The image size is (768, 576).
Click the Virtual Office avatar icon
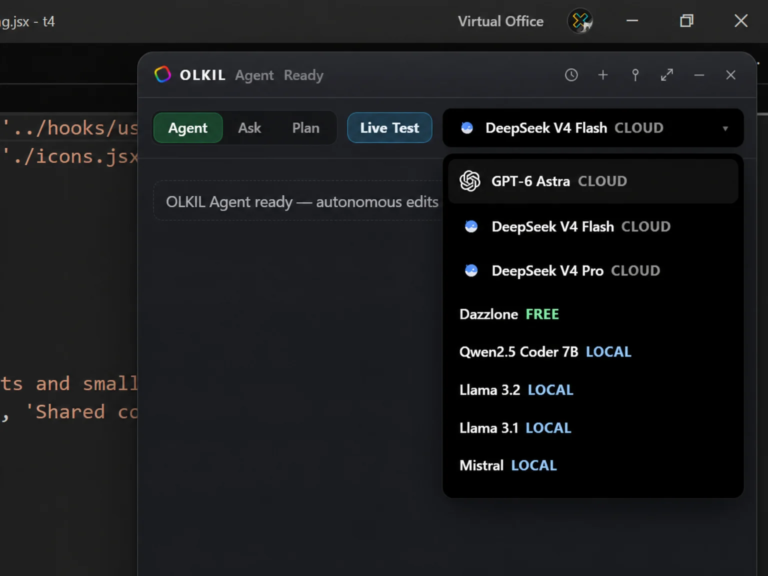580,21
